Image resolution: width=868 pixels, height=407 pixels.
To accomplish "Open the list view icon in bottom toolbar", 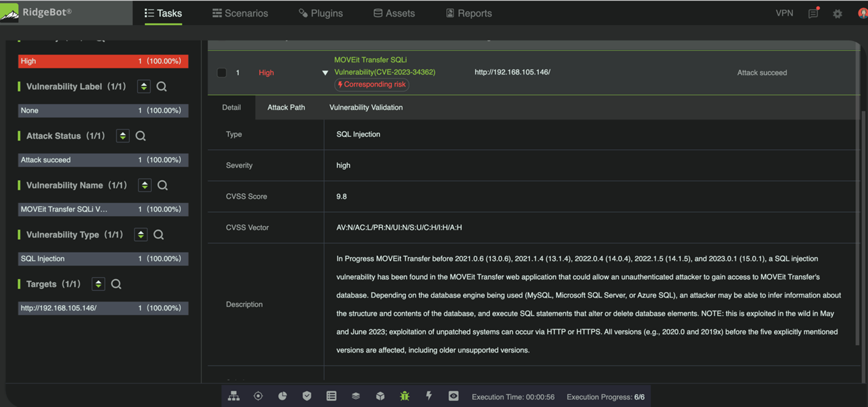I will pyautogui.click(x=331, y=396).
